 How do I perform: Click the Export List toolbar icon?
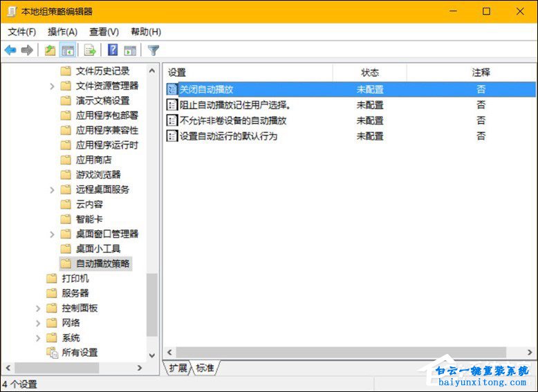point(90,50)
